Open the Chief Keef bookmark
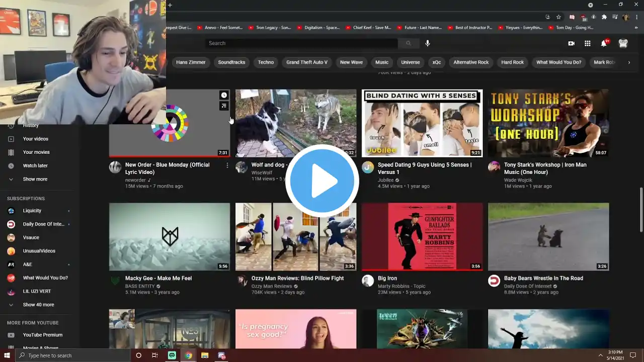The height and width of the screenshot is (362, 644). (368, 28)
